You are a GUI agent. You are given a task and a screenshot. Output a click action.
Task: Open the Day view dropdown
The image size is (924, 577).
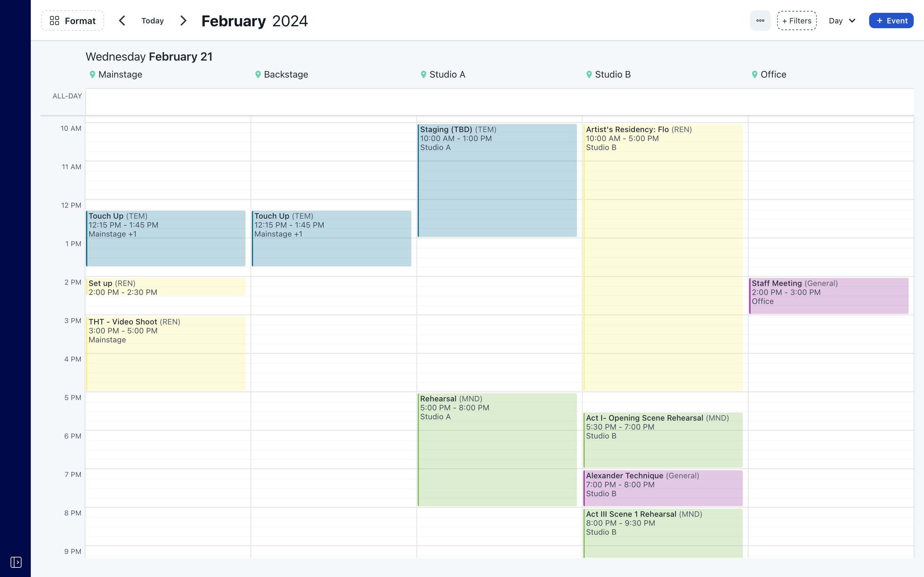pos(842,21)
